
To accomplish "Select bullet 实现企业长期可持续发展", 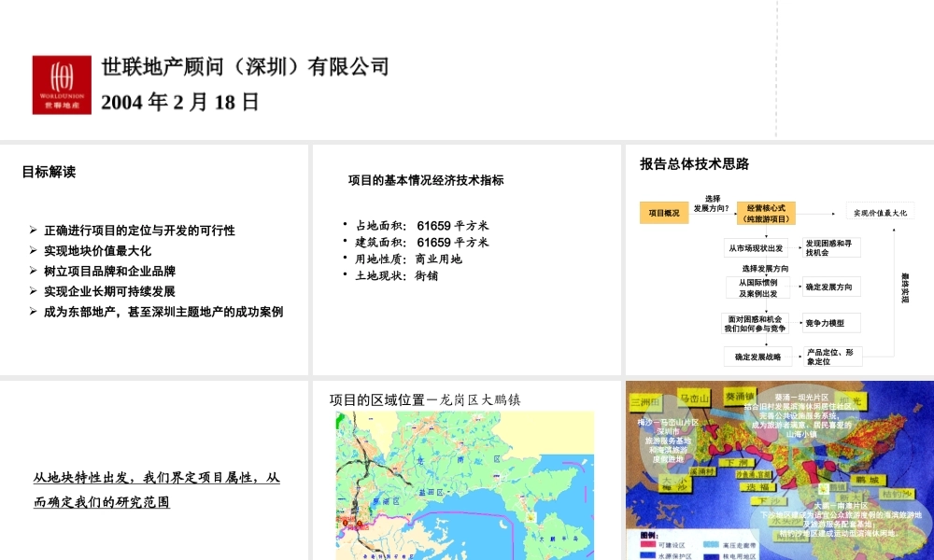I will (109, 291).
